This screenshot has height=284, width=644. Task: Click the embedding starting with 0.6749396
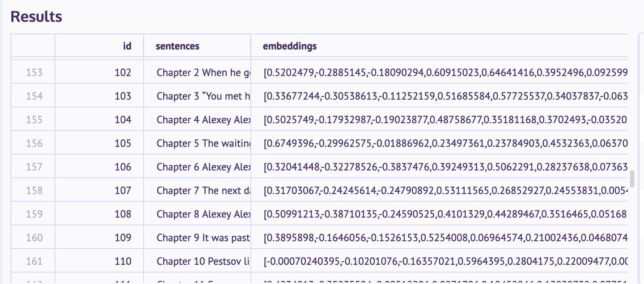439,143
